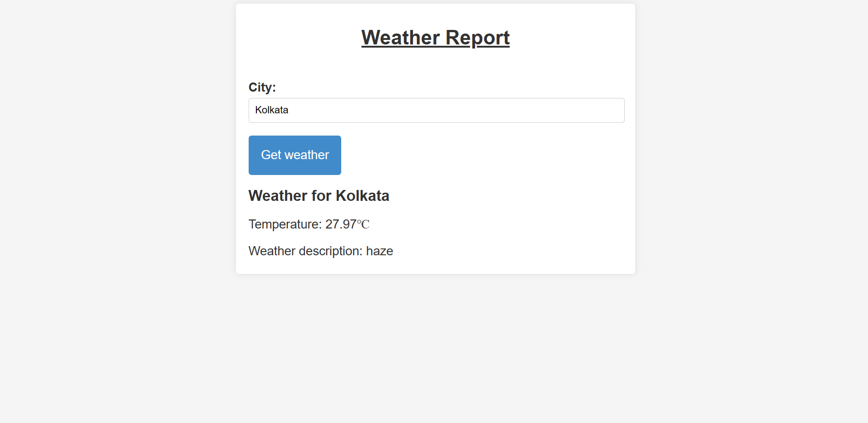Click the Weather for Kolkata heading
This screenshot has width=868, height=423.
point(319,195)
